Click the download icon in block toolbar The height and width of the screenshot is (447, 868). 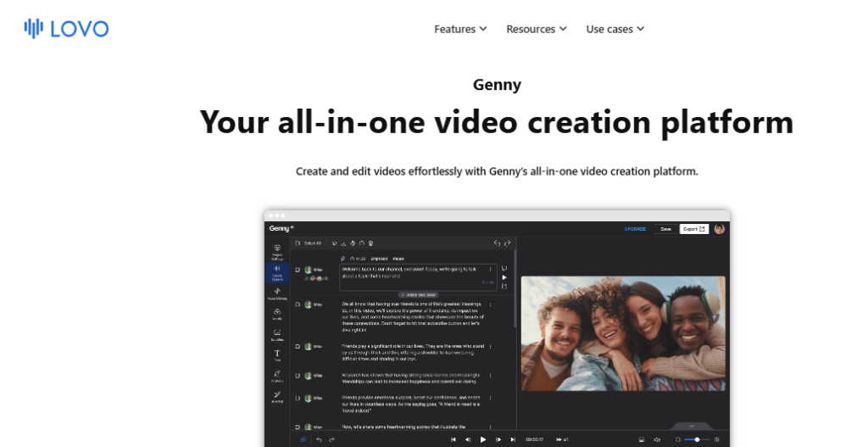click(344, 243)
